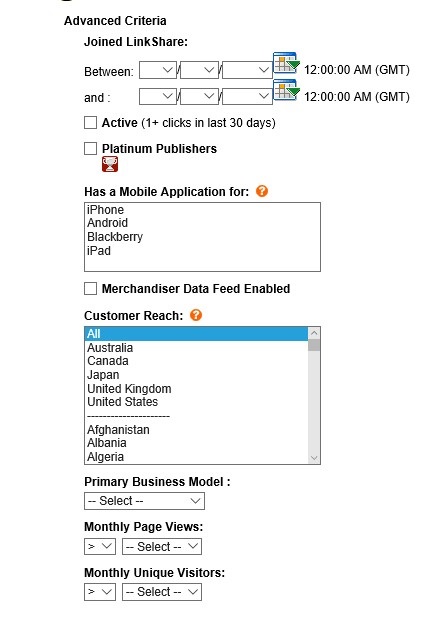438x626 pixels.
Task: Click Customer Reach scrollbar down arrow
Action: tap(314, 458)
